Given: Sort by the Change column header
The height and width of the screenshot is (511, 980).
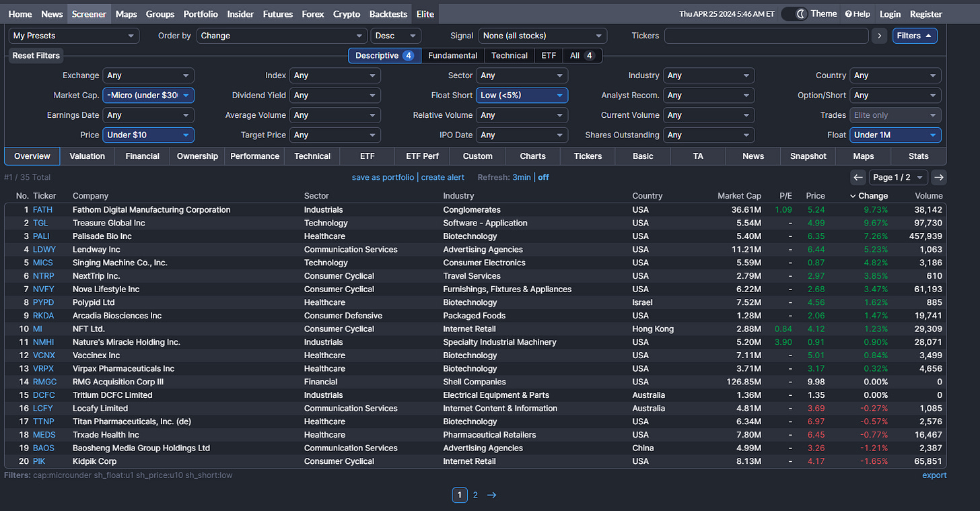Looking at the screenshot, I should 869,196.
